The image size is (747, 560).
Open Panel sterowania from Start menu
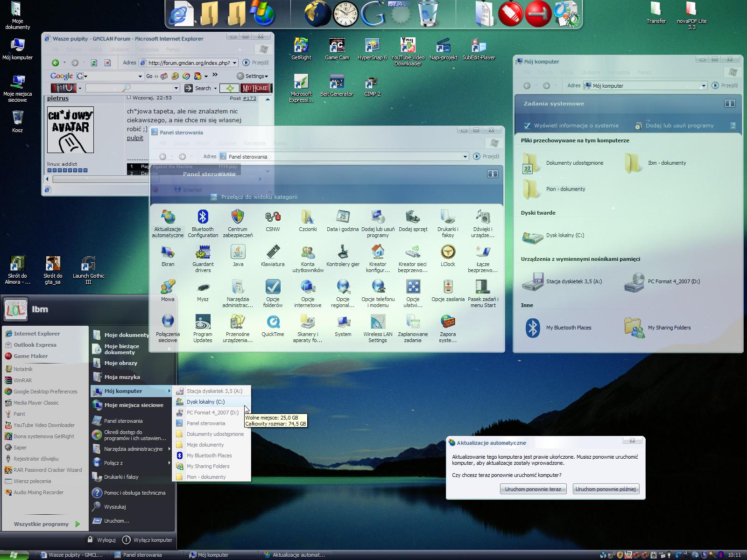pos(123,421)
